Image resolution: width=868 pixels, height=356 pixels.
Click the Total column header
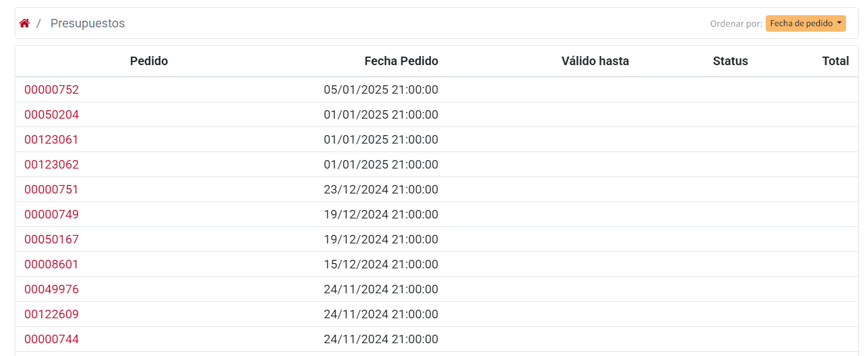coord(835,61)
